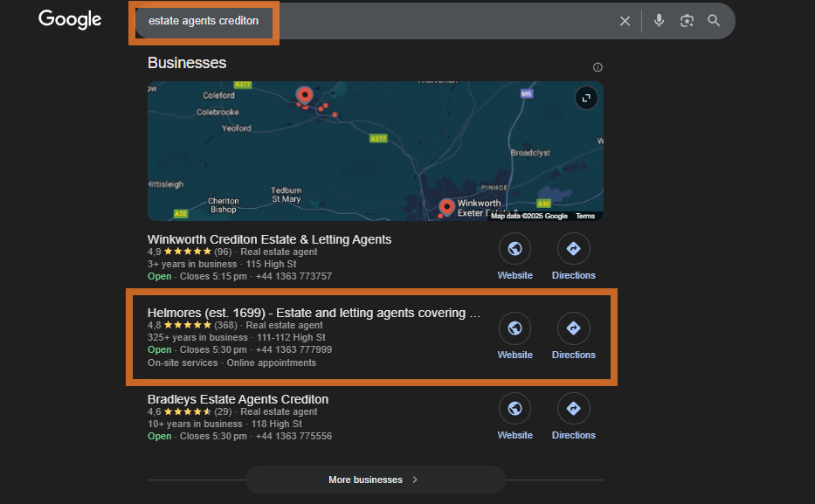Open the Businesses info icon
This screenshot has height=504, width=815.
click(597, 67)
